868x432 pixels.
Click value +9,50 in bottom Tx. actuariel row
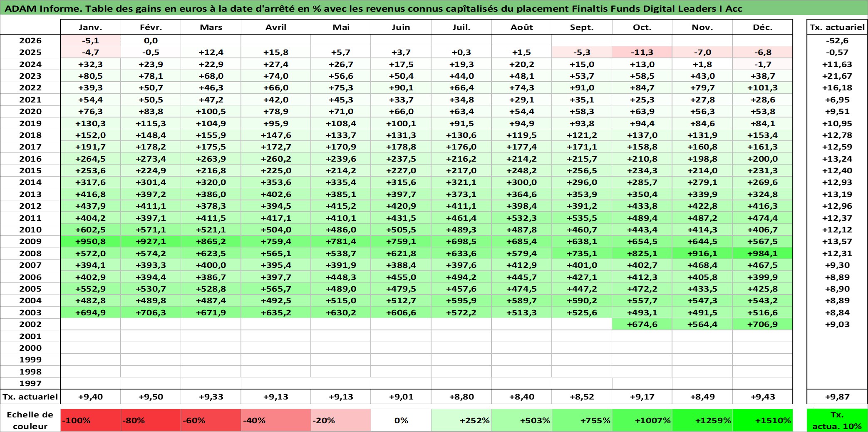pos(151,397)
